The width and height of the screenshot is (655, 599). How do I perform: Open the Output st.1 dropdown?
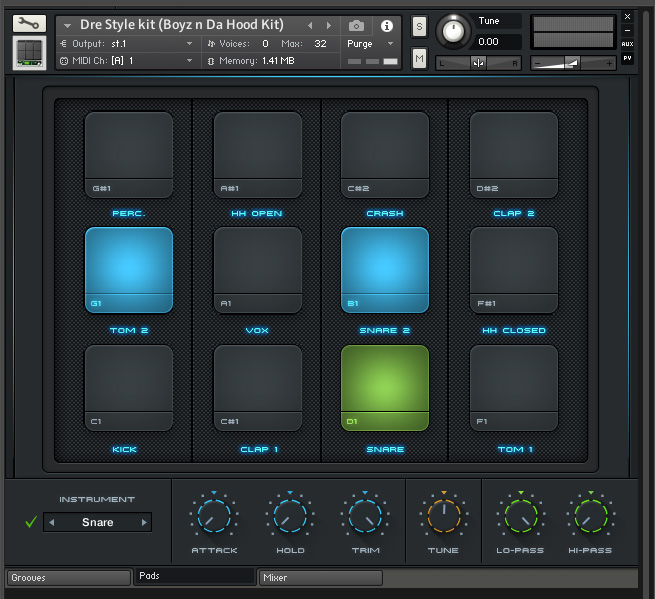[x=127, y=43]
